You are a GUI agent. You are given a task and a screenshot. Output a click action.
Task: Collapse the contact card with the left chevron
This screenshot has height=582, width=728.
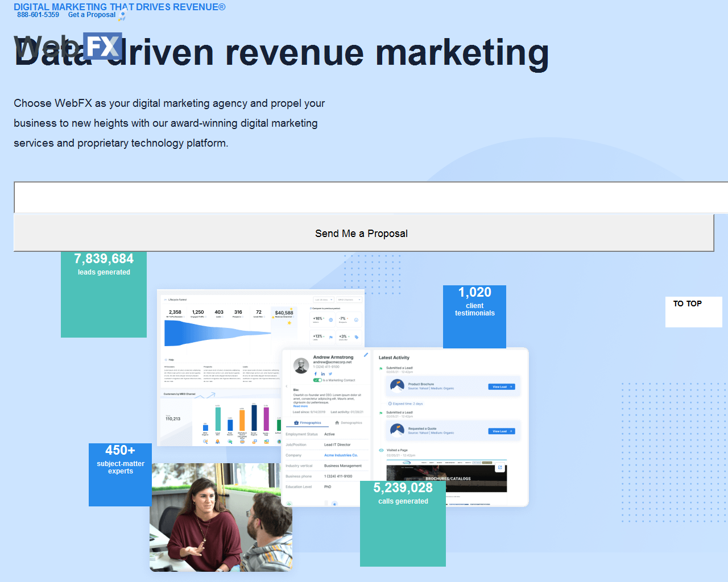[x=287, y=385]
